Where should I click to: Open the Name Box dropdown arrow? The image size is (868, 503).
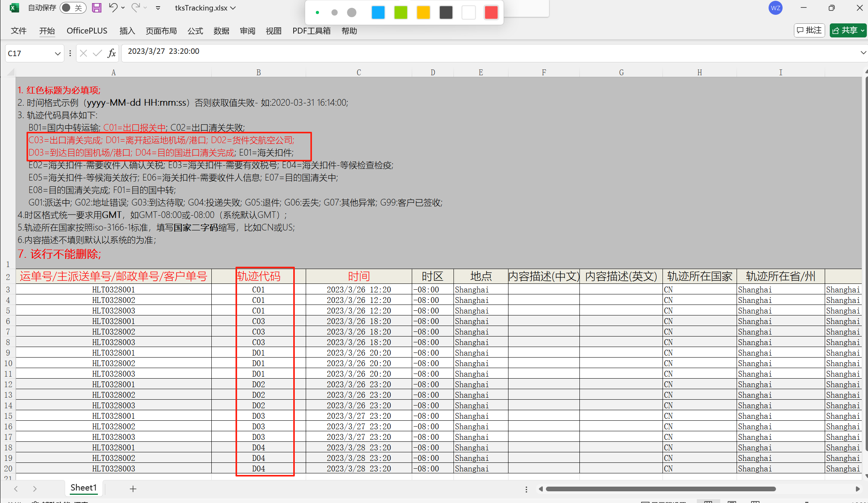[x=58, y=53]
